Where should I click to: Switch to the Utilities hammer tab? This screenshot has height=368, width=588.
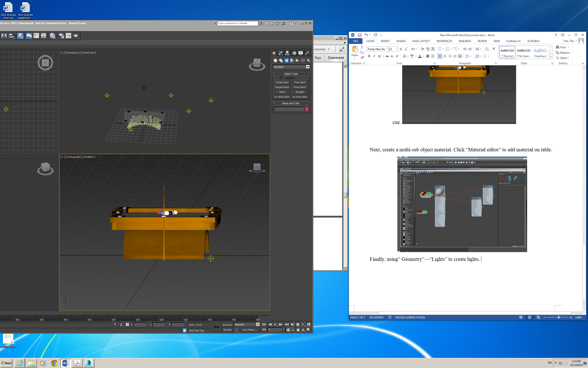pyautogui.click(x=307, y=53)
